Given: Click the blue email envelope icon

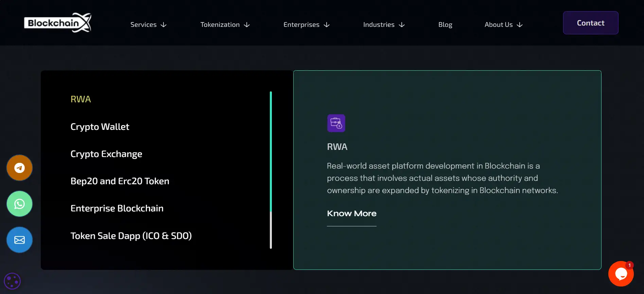Looking at the screenshot, I should [x=20, y=240].
